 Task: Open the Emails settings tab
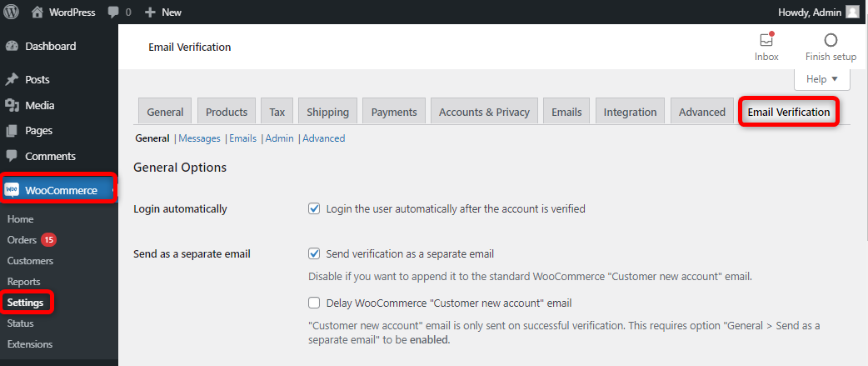click(x=566, y=112)
